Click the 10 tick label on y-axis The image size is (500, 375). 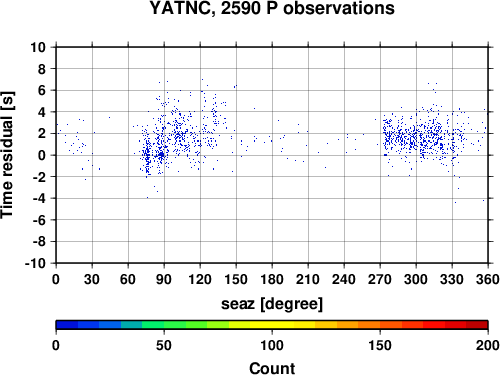[38, 47]
